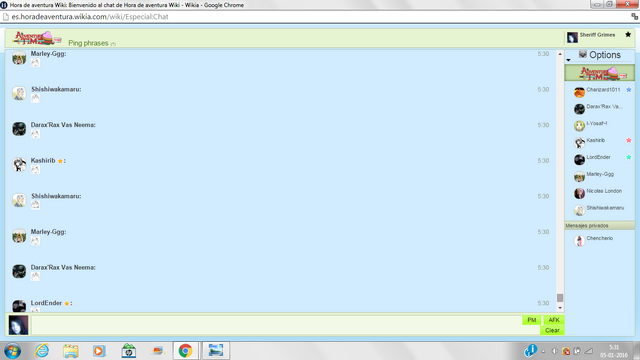Click the Sheriff Grimes avatar in the header

[572, 38]
